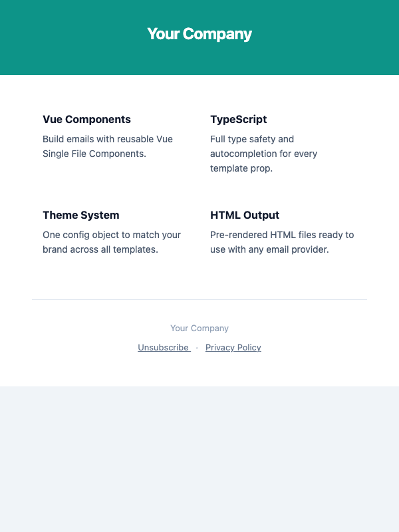
Task: Click the 'Single File Components.' text line
Action: click(x=94, y=154)
